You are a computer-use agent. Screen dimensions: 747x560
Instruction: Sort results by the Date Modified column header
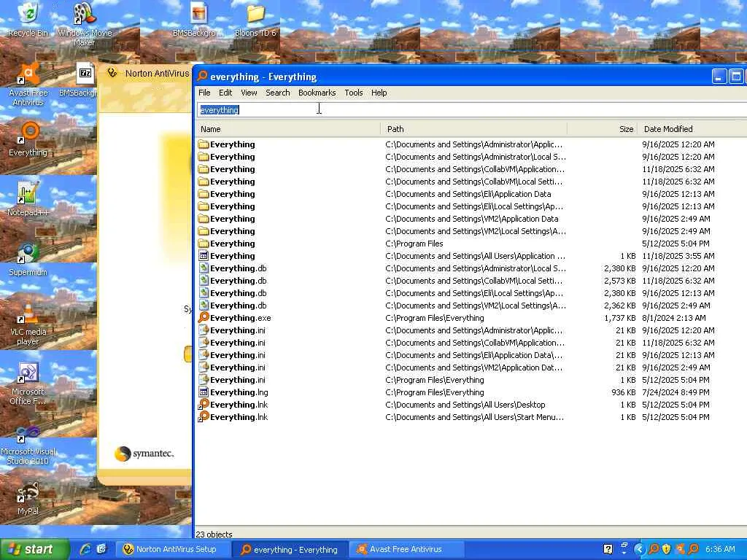tap(693, 129)
